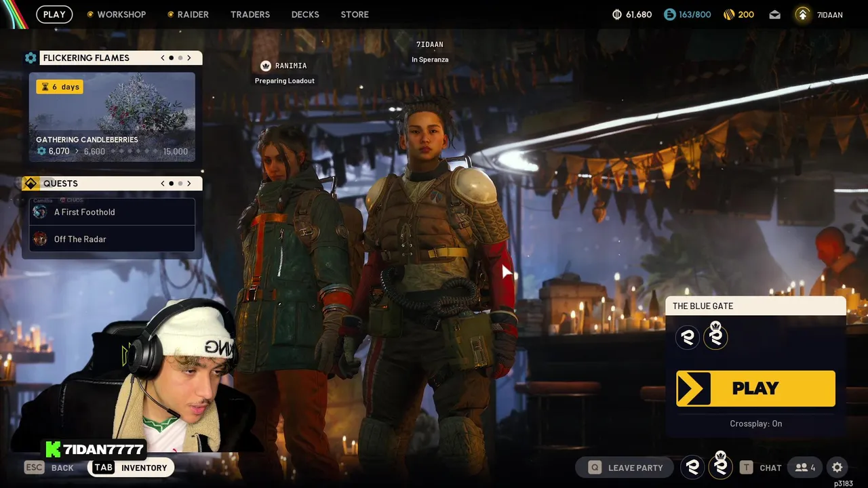868x488 pixels.
Task: Click the 6 days timer badge
Action: coord(60,87)
